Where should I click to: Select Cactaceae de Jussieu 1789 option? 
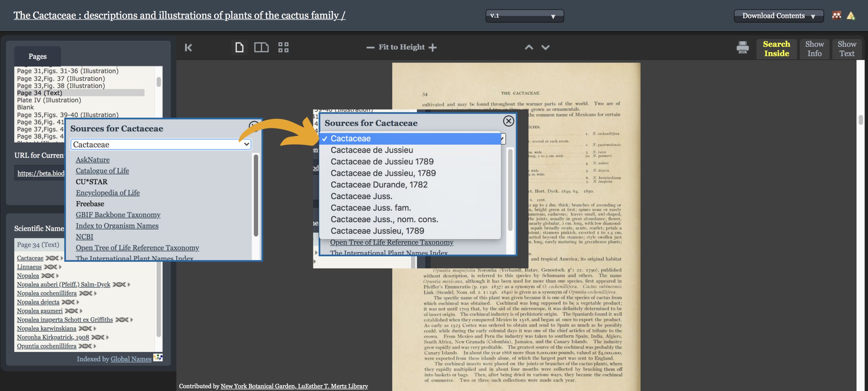(410, 162)
